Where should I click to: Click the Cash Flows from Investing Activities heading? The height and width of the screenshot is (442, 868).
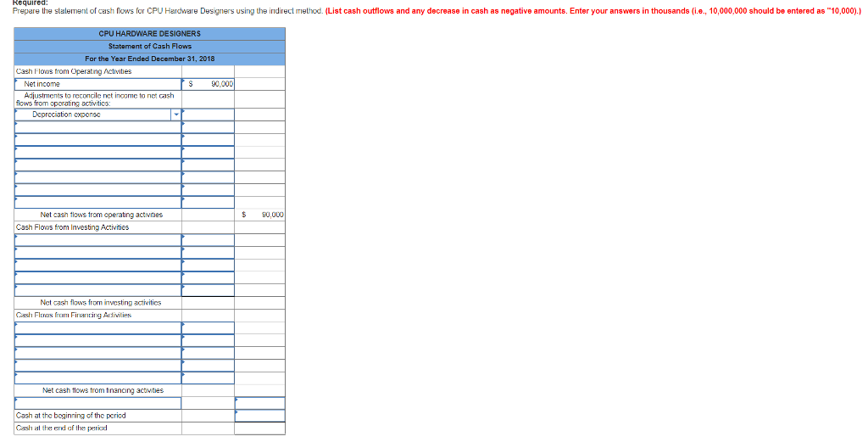[x=73, y=227]
